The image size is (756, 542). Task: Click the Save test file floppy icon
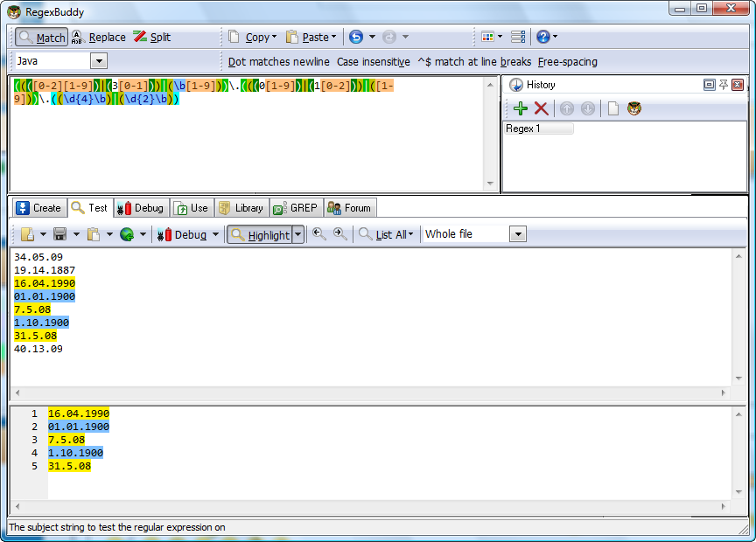(60, 234)
